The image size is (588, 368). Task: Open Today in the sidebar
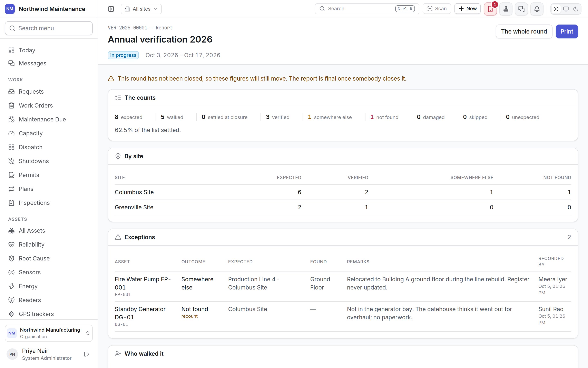coord(49,50)
